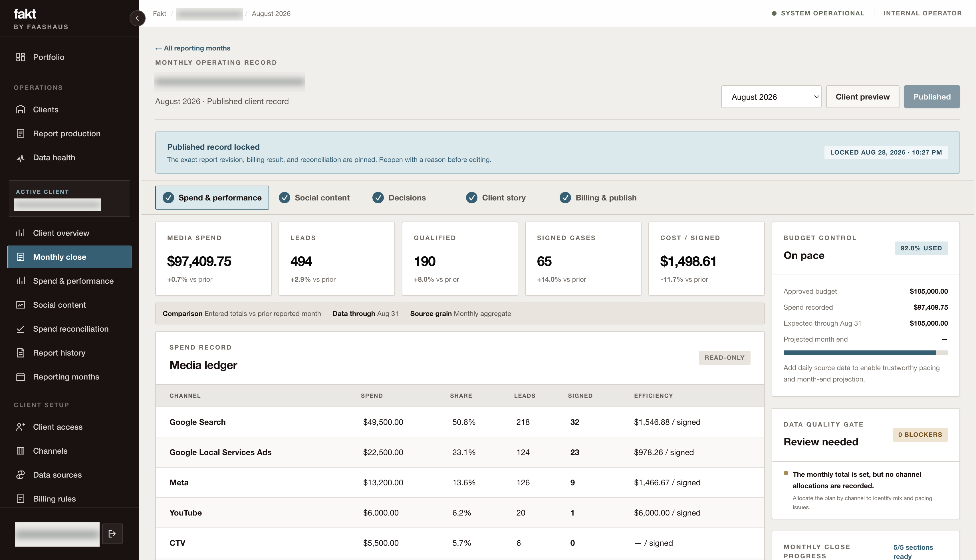976x560 pixels.
Task: Open Report production via its document icon
Action: [20, 133]
